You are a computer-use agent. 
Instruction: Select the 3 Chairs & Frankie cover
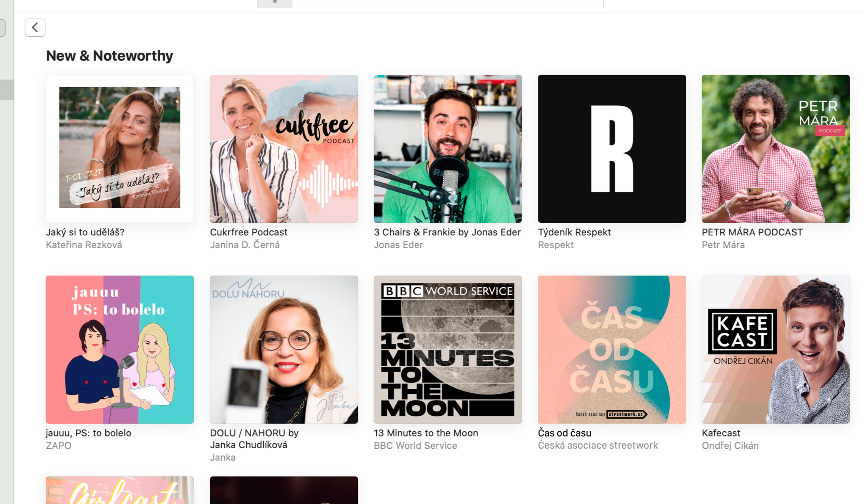pyautogui.click(x=448, y=149)
